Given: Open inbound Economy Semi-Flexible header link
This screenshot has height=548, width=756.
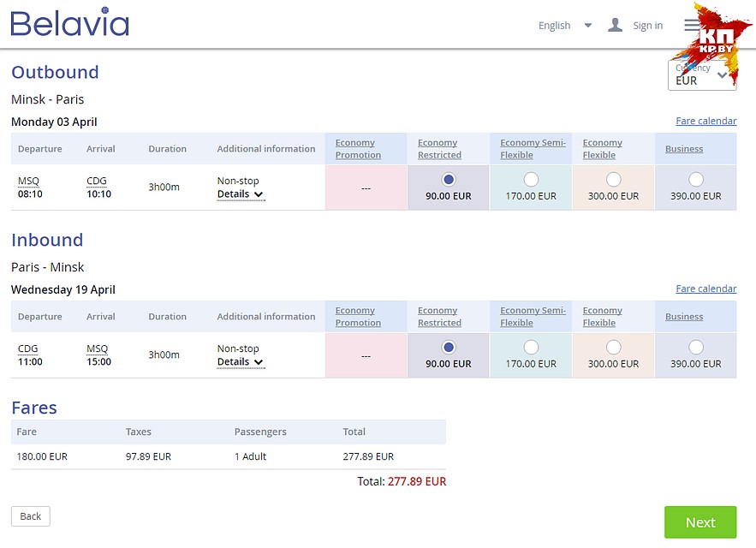Looking at the screenshot, I should coord(533,317).
